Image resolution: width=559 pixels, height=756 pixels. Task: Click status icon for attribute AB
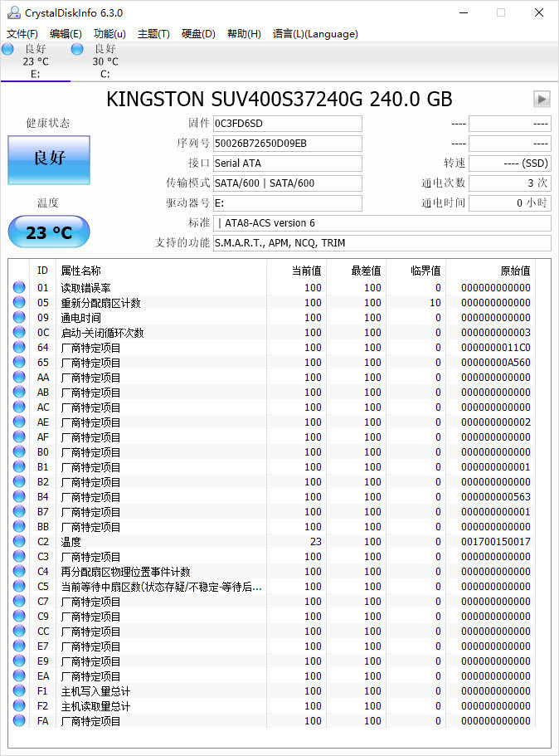(19, 392)
